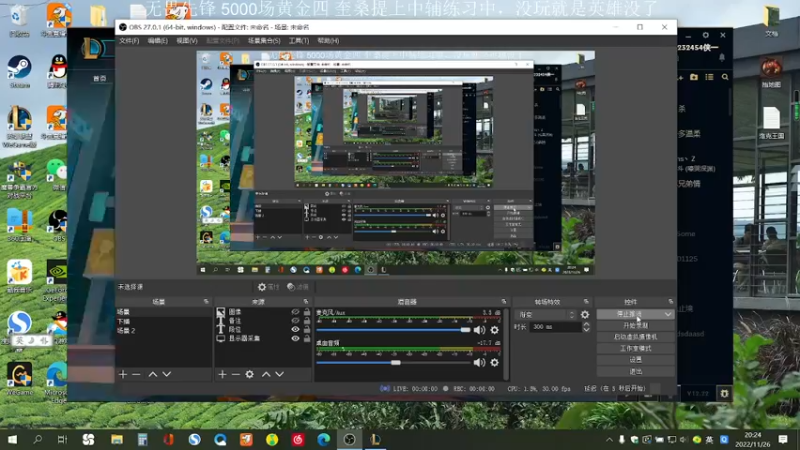
Task: Open Microsoft Edge from taskbar
Action: (323, 439)
